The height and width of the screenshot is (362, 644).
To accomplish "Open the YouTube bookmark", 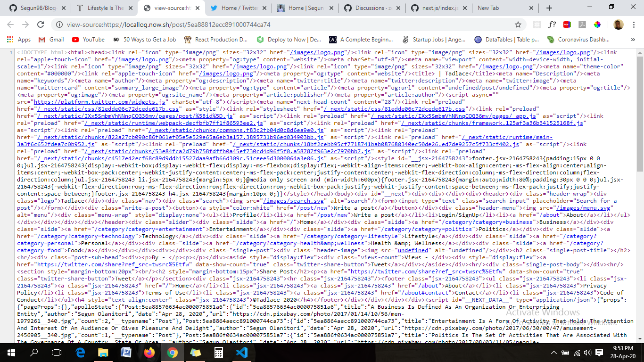I will coord(88,40).
